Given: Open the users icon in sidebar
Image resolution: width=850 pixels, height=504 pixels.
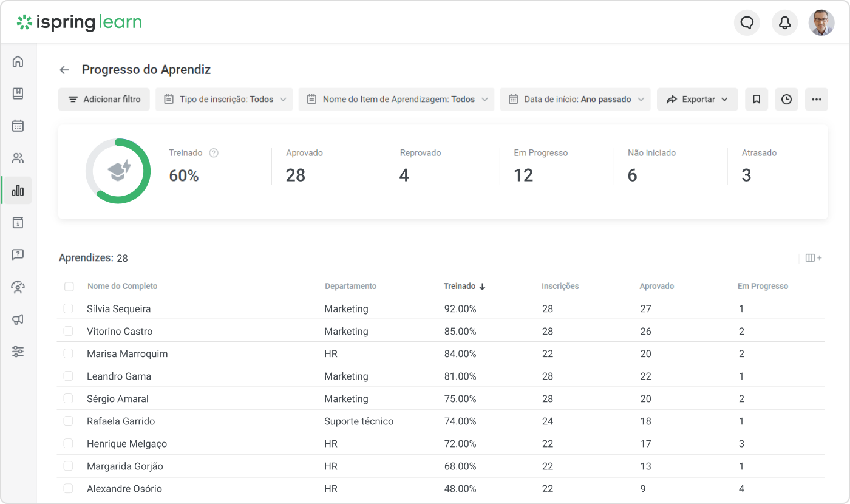Looking at the screenshot, I should 18,158.
